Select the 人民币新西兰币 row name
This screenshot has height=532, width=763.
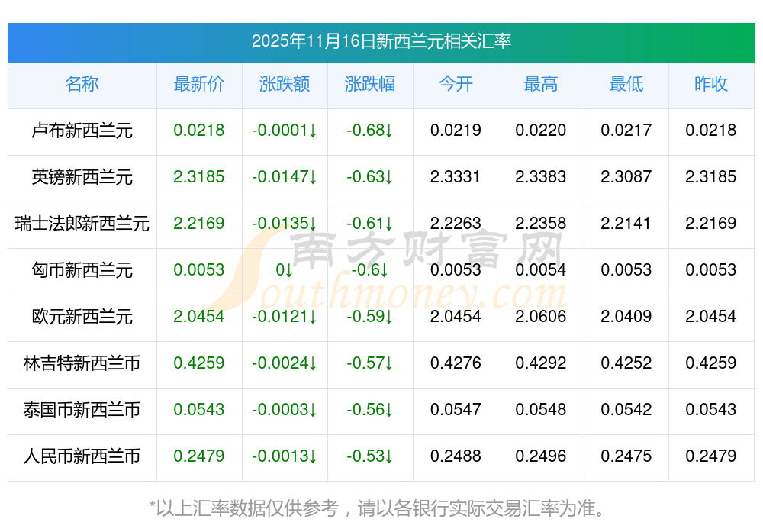(x=82, y=456)
